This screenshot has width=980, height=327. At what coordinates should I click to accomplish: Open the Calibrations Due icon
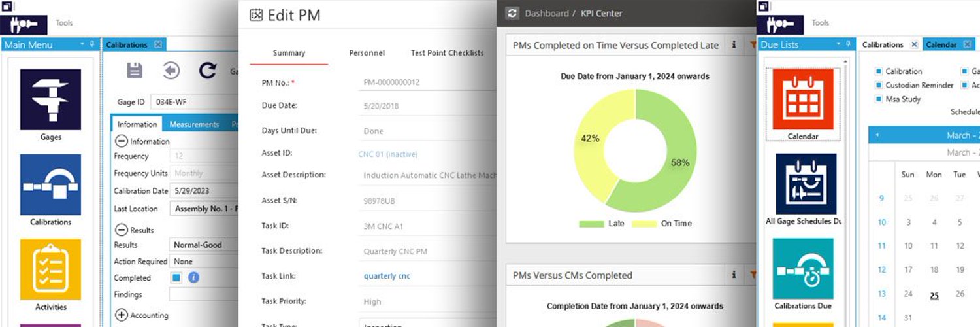(x=803, y=268)
